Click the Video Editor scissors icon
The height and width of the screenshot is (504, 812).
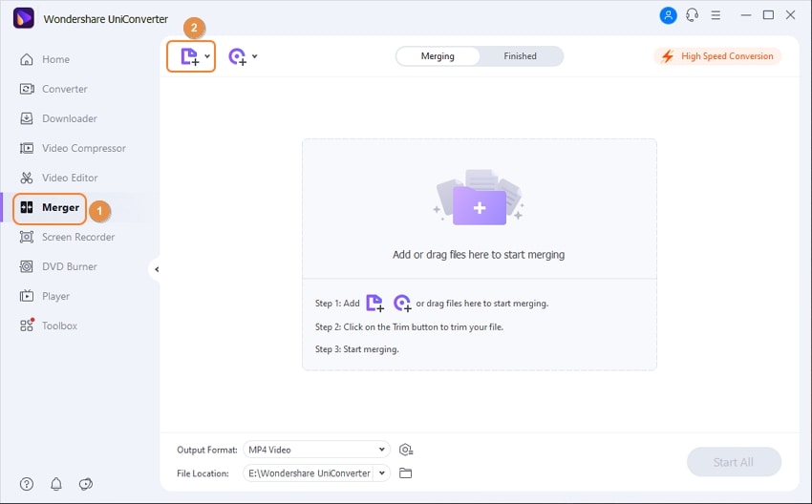coord(27,178)
